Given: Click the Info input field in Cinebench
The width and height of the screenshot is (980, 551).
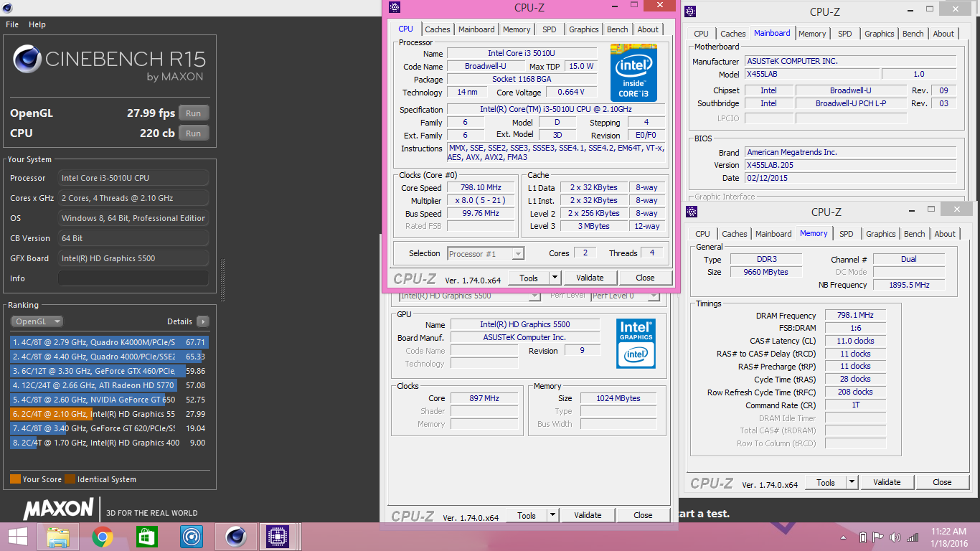Looking at the screenshot, I should point(133,278).
